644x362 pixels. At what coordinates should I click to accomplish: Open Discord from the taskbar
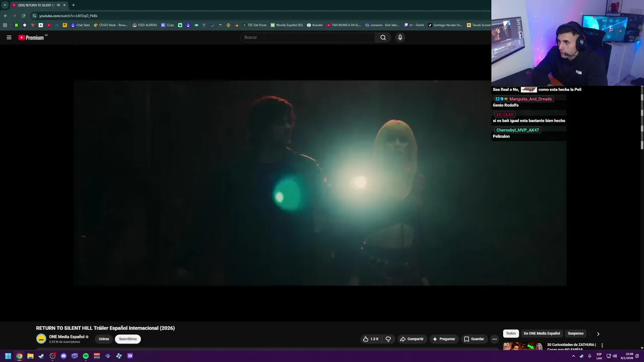tap(63, 356)
